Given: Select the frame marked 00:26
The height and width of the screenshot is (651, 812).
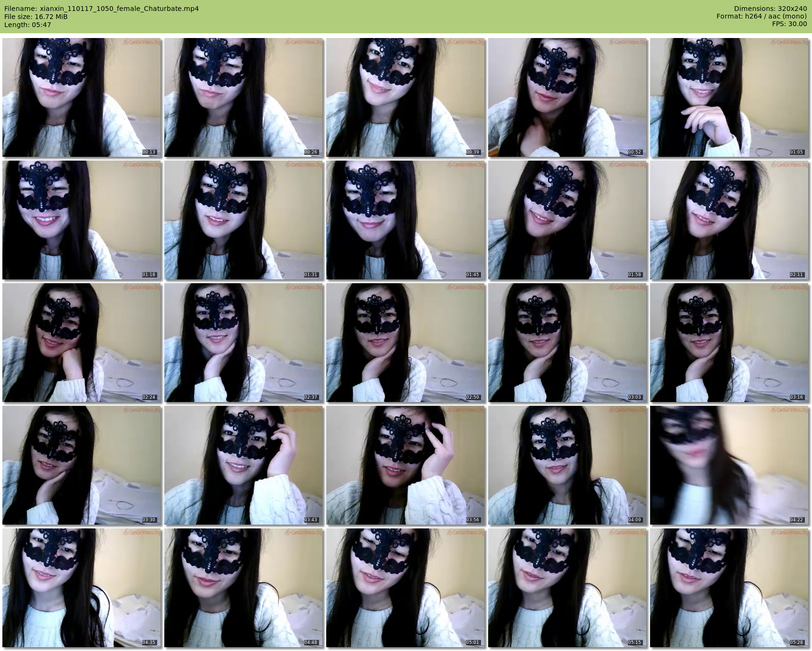Looking at the screenshot, I should pyautogui.click(x=244, y=97).
